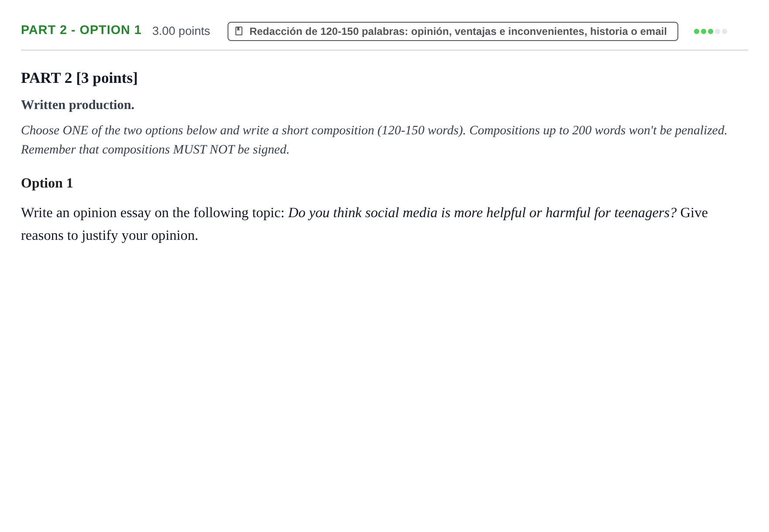
Task: Select the PART 2 [3 points] heading
Action: [x=79, y=78]
